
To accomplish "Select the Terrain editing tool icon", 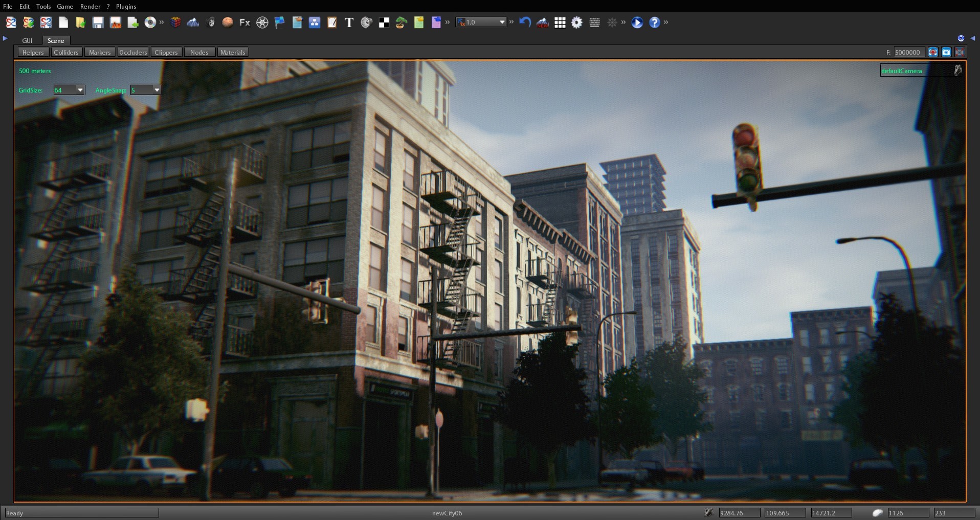I will (x=193, y=22).
